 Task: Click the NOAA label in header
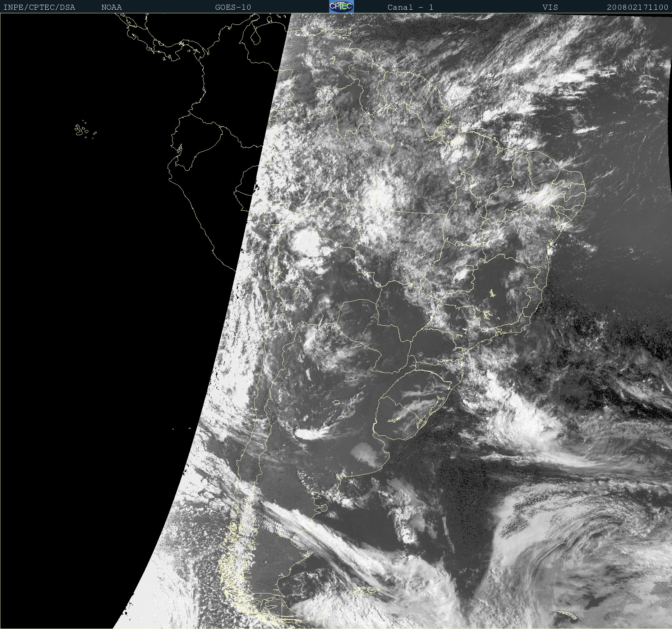click(x=111, y=7)
